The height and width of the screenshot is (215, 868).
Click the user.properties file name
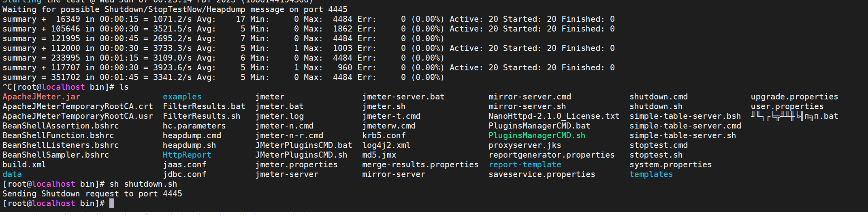787,106
